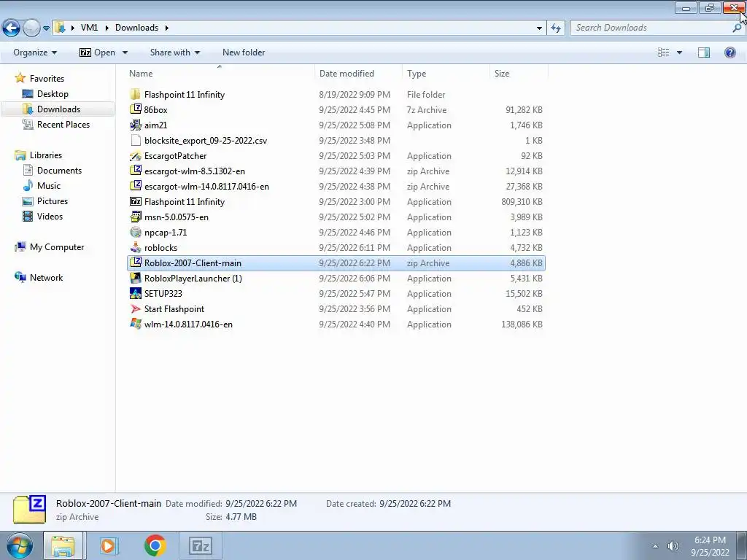Go back with the Back arrow button
747x560 pixels.
[12, 28]
